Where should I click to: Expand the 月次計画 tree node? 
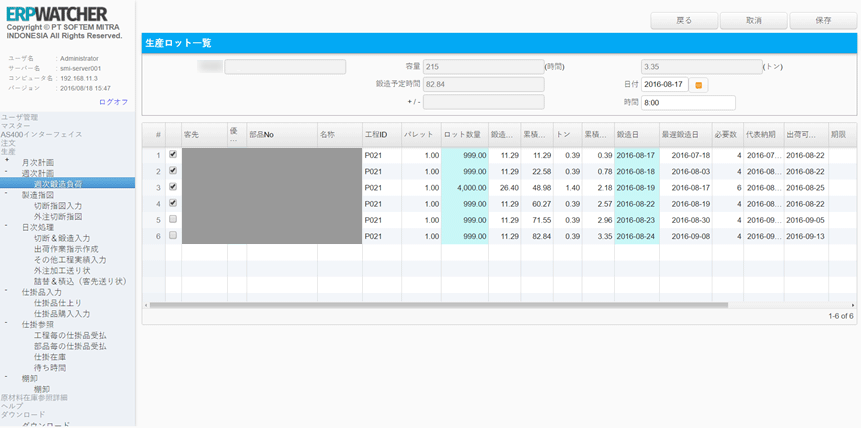tap(7, 160)
